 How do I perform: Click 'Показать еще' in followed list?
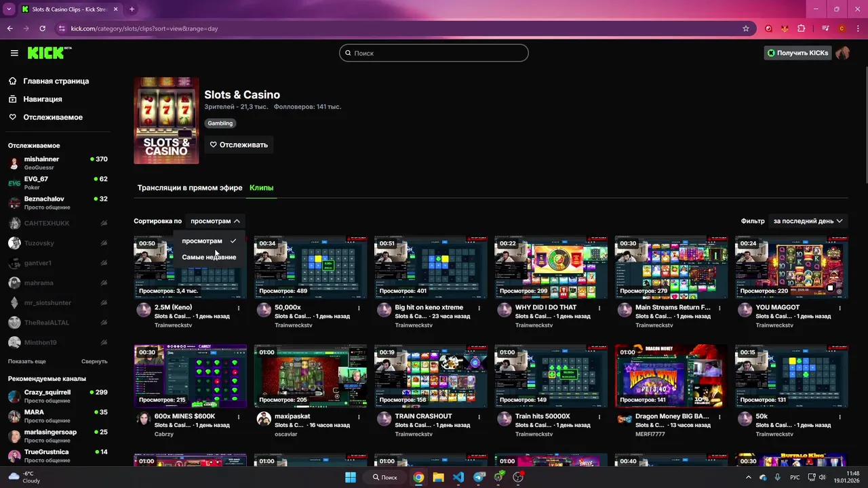27,362
